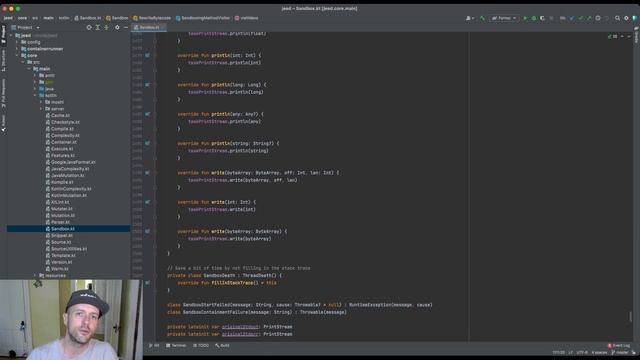Open the run configuration dropdown
Viewport: 640px width, 360px height.
[x=504, y=18]
